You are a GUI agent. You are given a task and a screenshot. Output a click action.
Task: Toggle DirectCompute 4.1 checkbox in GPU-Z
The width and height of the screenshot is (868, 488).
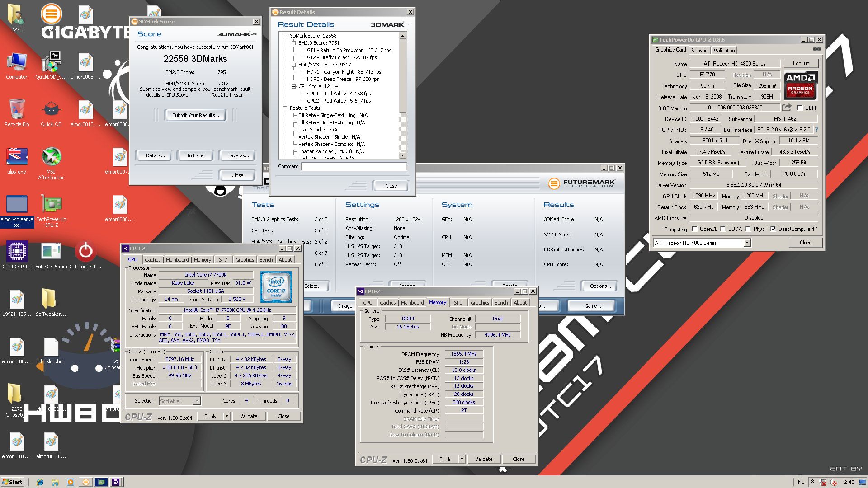coord(773,229)
